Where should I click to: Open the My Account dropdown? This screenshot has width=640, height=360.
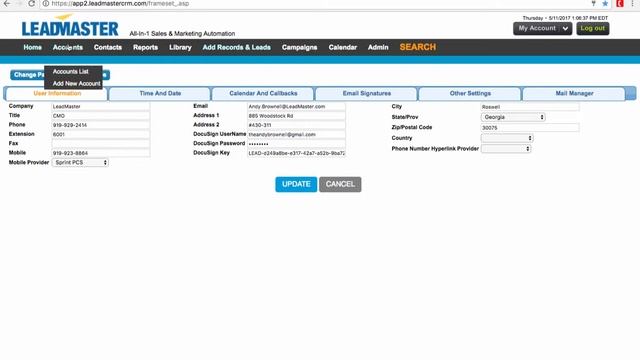542,29
